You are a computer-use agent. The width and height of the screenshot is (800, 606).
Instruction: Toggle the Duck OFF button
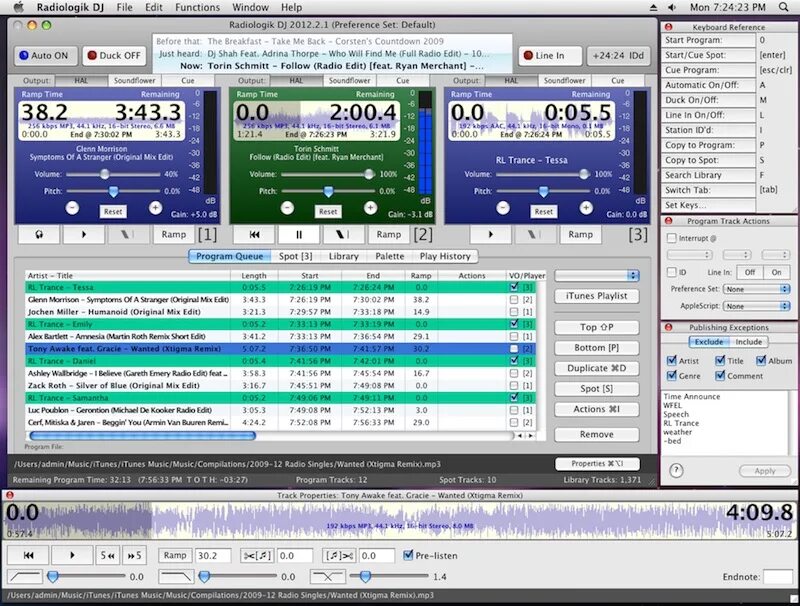click(114, 56)
